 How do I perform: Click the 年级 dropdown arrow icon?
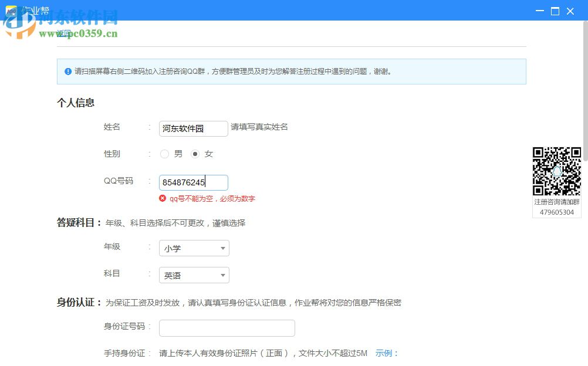[223, 248]
